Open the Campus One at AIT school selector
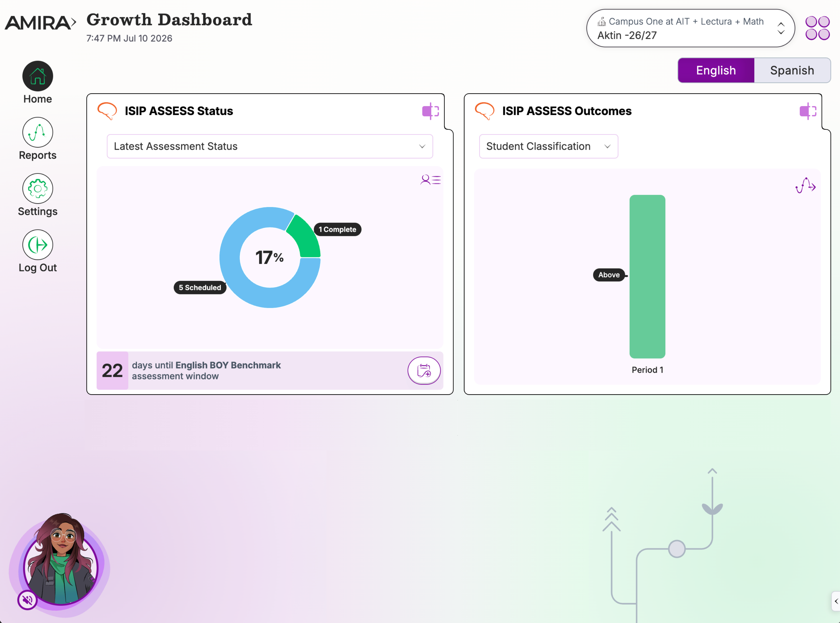 [690, 28]
